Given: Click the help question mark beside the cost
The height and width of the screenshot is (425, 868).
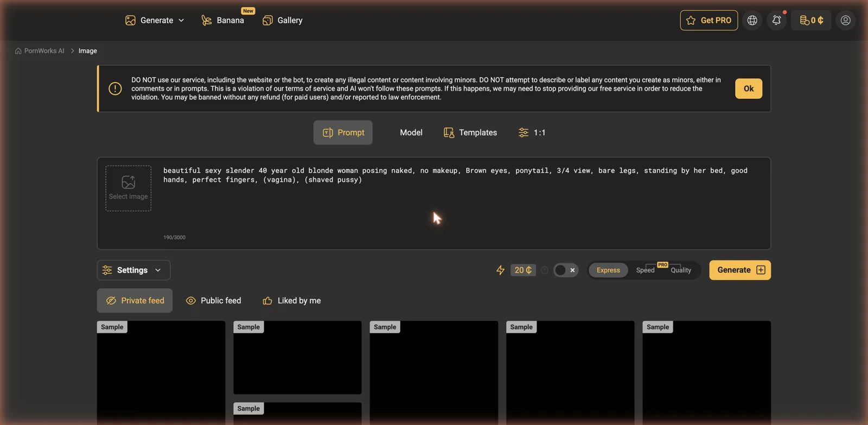Looking at the screenshot, I should [545, 270].
